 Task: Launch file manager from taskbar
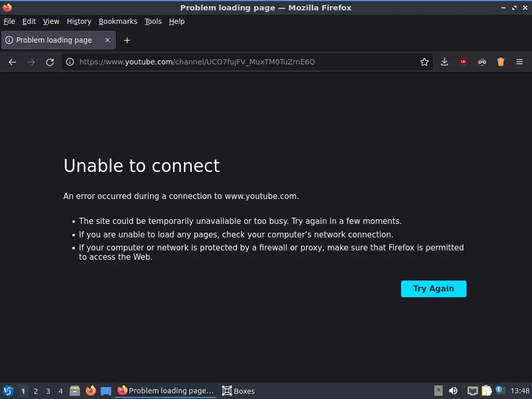[x=75, y=391]
